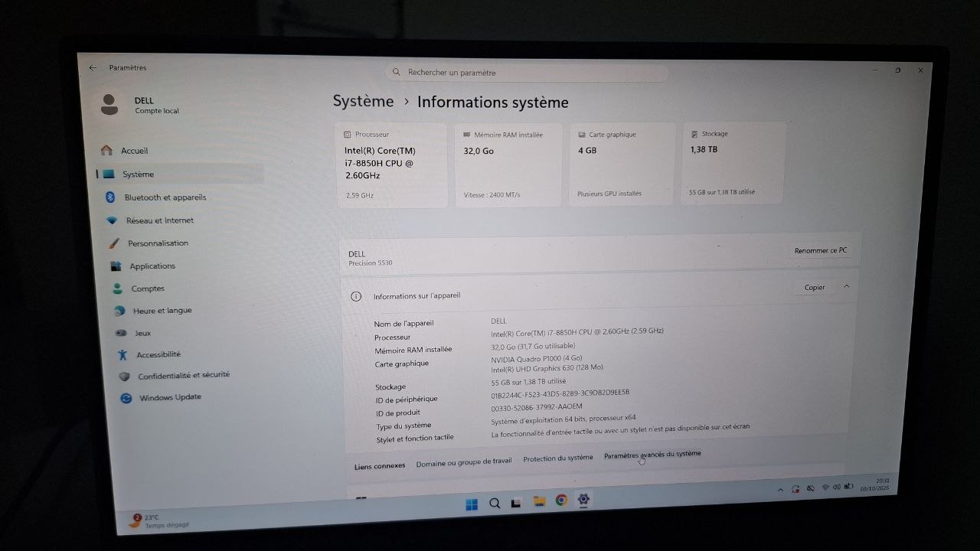Image resolution: width=980 pixels, height=551 pixels.
Task: Click the Réseau et Internet wifi icon
Action: click(x=113, y=220)
